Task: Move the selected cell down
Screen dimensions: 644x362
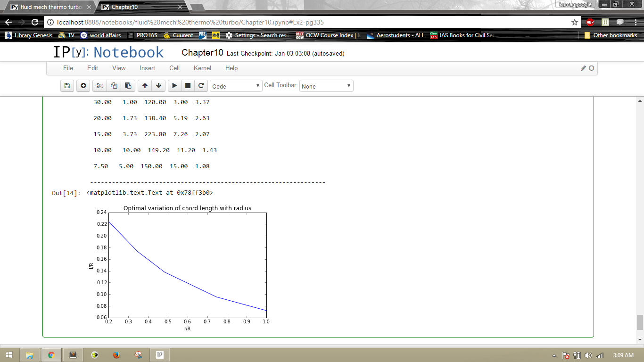Action: tap(158, 86)
